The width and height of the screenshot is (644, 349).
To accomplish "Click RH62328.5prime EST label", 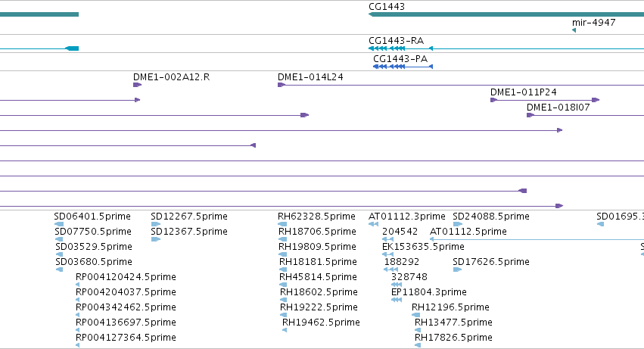I will coord(316,217).
